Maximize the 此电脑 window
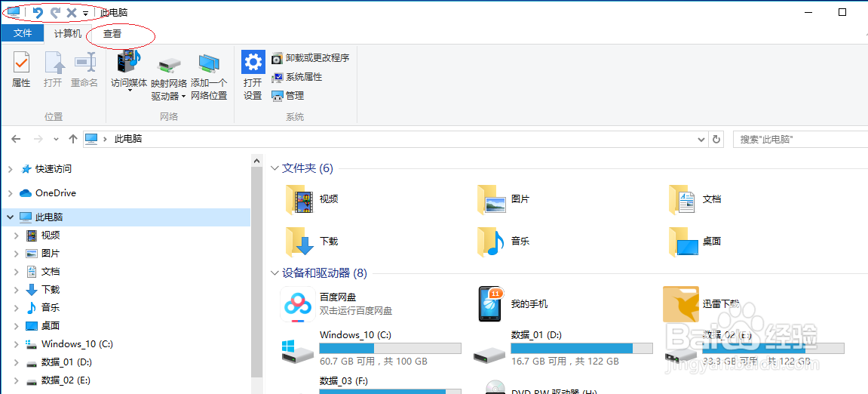This screenshot has width=868, height=394. coord(842,12)
